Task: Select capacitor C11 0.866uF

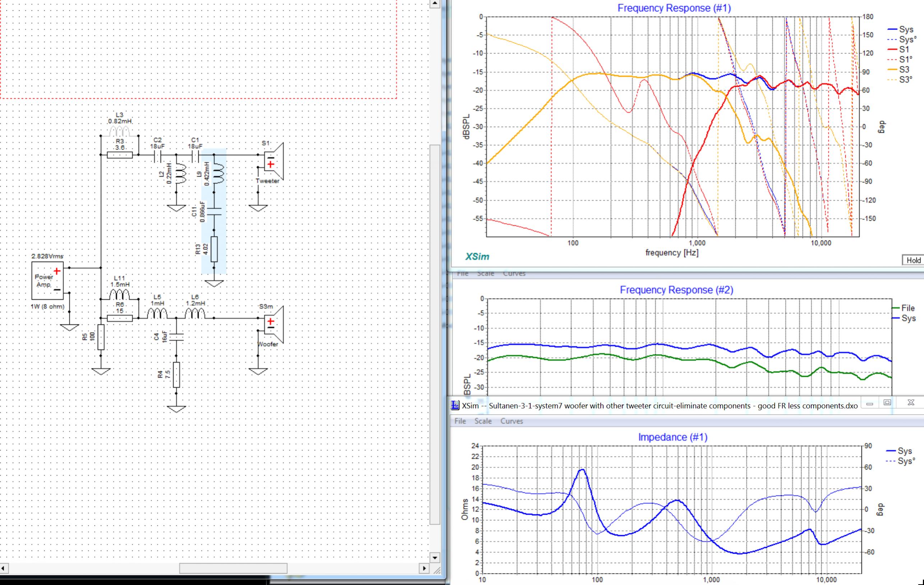Action: 214,212
